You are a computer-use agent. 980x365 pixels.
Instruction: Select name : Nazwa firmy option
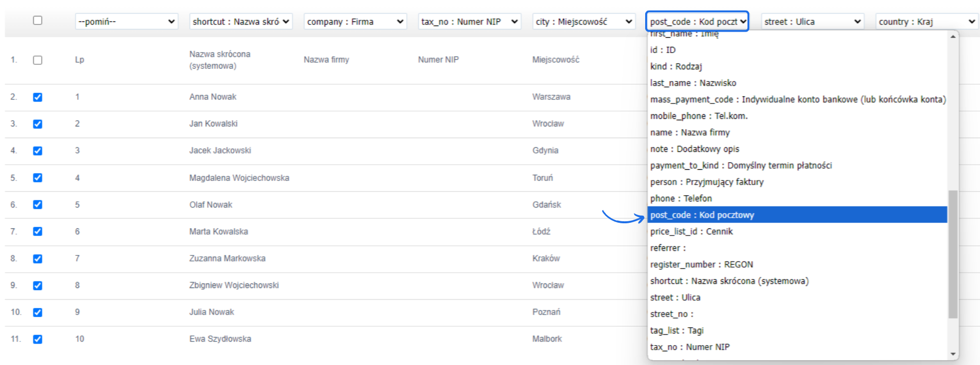coord(797,133)
